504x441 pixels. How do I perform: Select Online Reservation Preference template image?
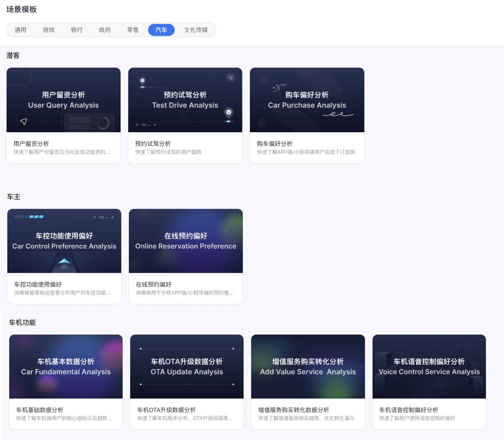[186, 241]
